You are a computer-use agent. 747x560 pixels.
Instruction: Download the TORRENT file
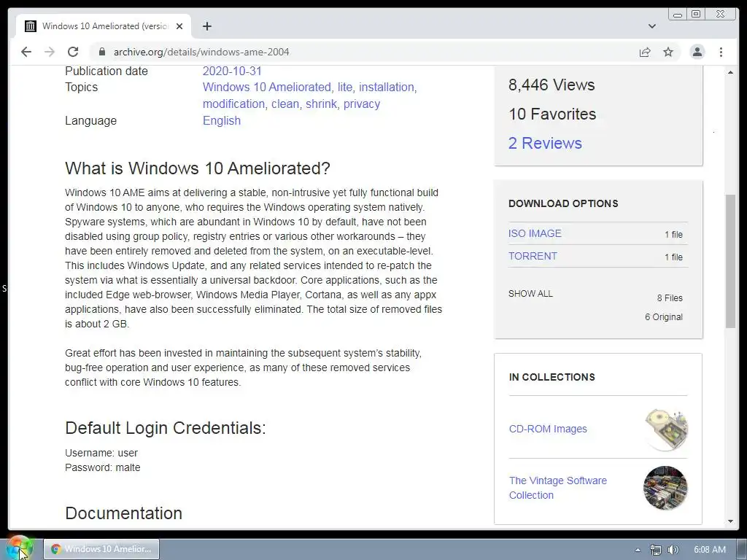point(532,256)
